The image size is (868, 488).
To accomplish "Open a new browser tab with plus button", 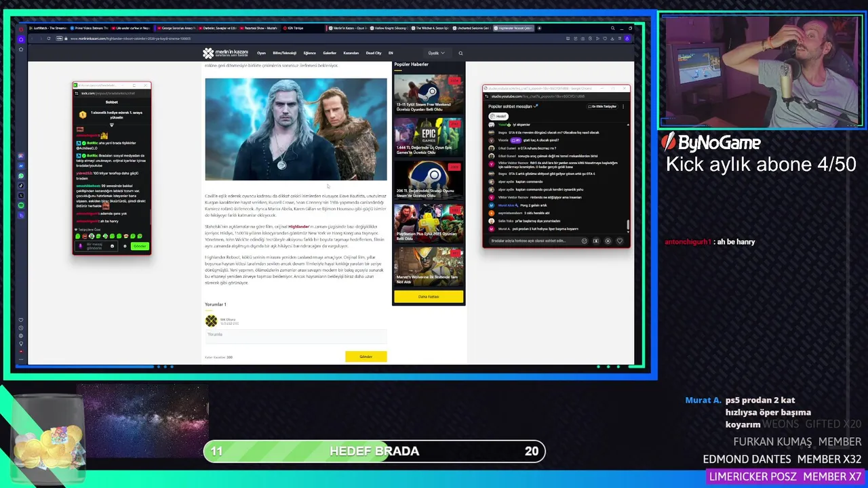I will (539, 28).
